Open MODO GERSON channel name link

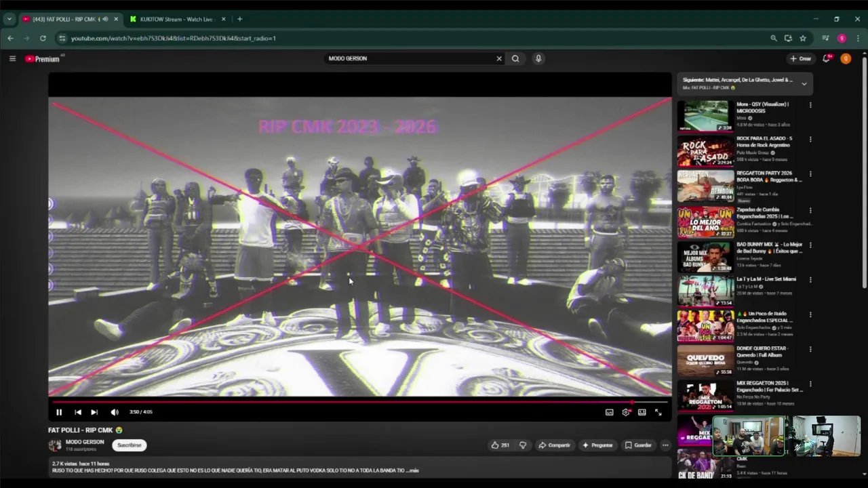tap(85, 442)
